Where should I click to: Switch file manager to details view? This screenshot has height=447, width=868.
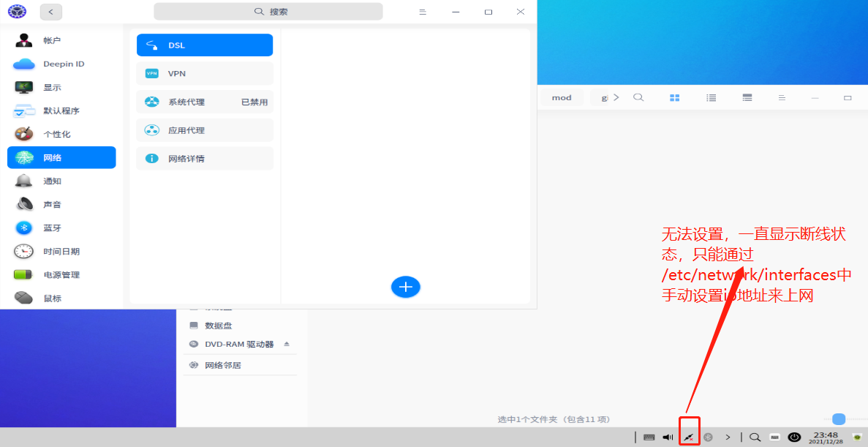(747, 97)
